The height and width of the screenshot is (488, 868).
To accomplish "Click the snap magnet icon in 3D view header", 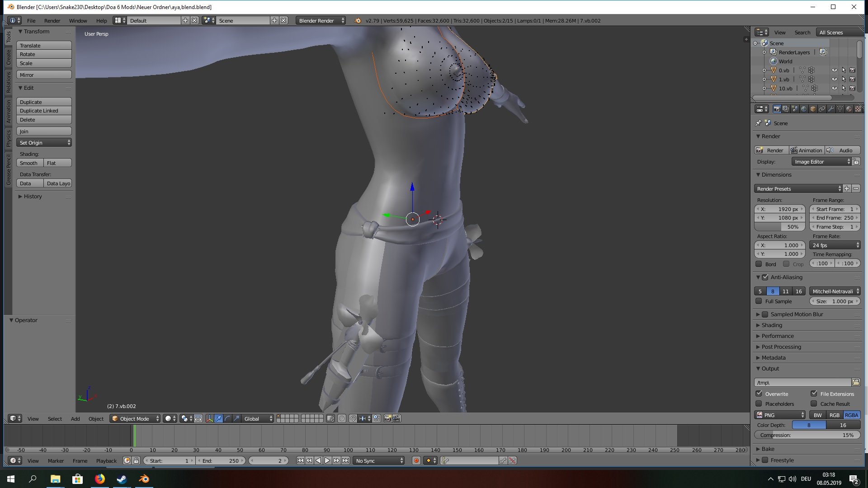I will click(353, 418).
